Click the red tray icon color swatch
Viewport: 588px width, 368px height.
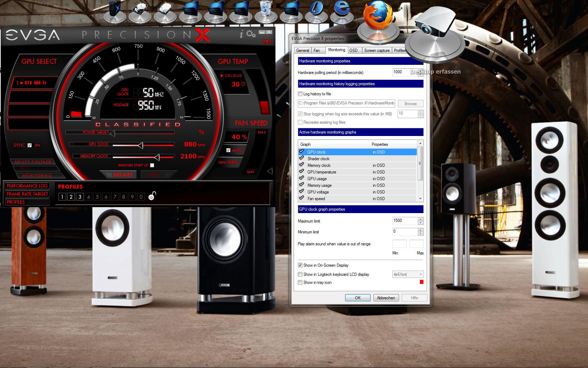coord(421,282)
